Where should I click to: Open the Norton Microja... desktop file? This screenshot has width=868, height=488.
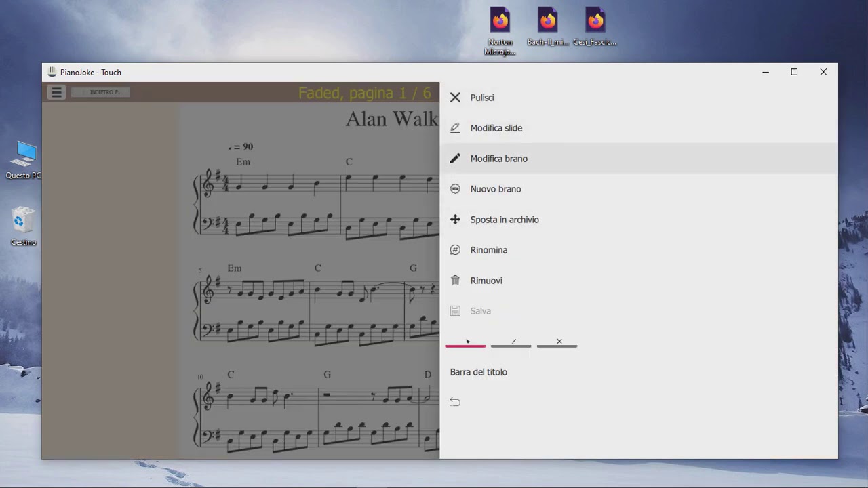[500, 31]
